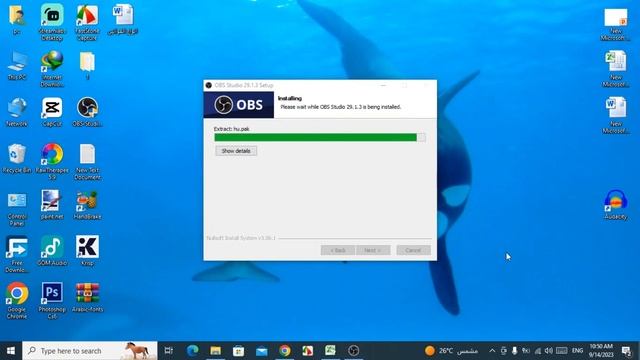The height and width of the screenshot is (360, 640).
Task: Open the clock and calendar flyout
Action: (x=601, y=351)
